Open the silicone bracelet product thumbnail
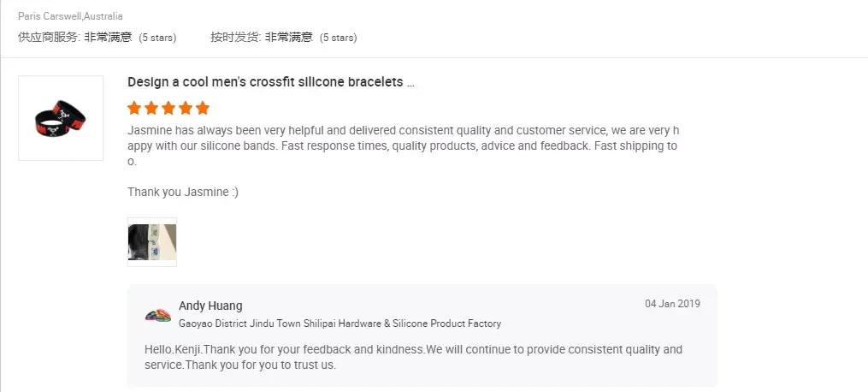 pos(61,118)
